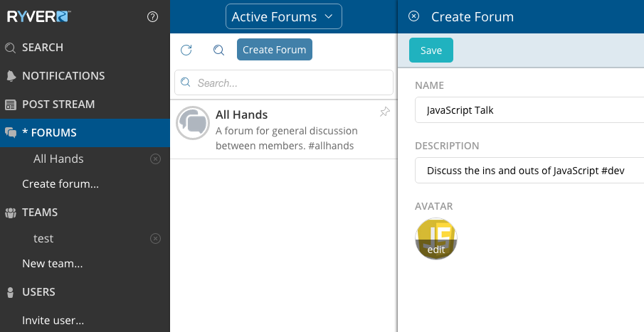Open the help question mark icon
This screenshot has height=332, width=644.
click(152, 17)
